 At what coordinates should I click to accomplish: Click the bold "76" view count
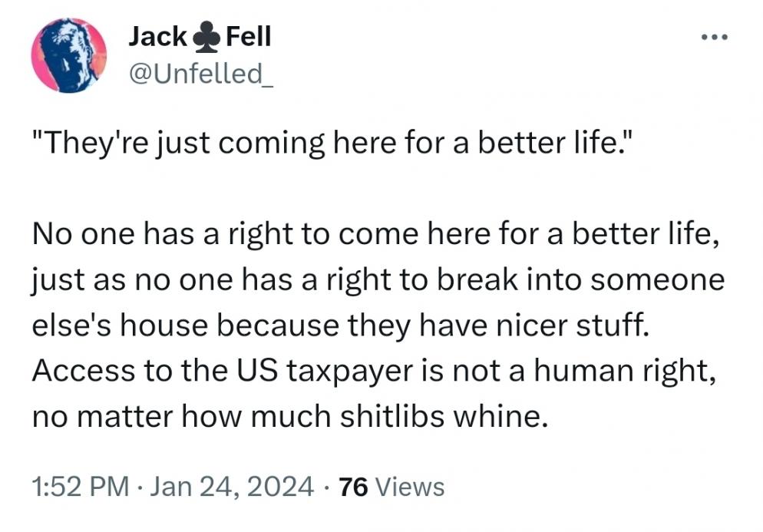[x=353, y=487]
